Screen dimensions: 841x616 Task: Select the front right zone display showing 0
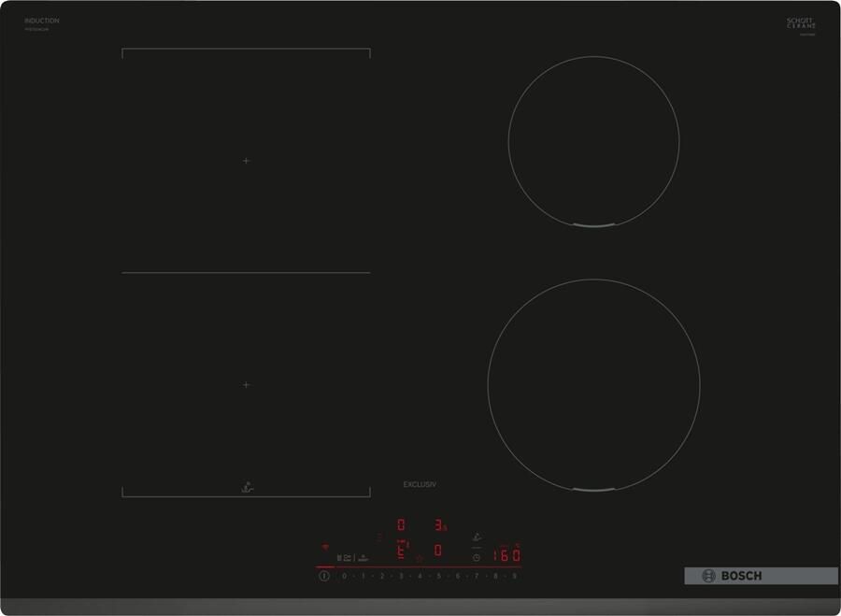tap(438, 550)
